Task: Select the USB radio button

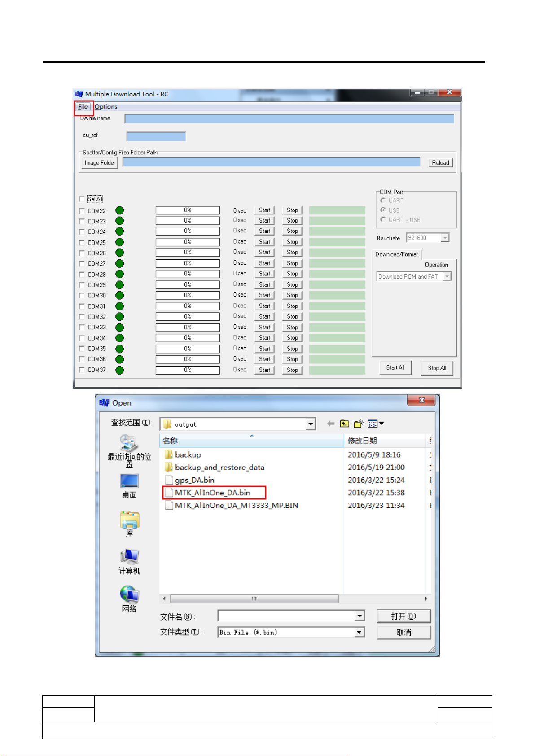Action: [x=383, y=210]
